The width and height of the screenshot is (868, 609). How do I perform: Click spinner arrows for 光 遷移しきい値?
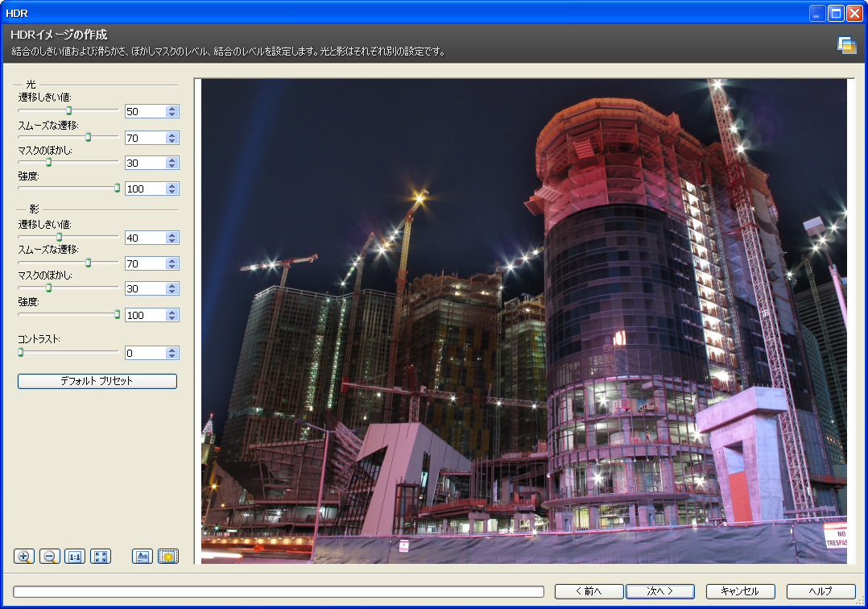click(172, 112)
